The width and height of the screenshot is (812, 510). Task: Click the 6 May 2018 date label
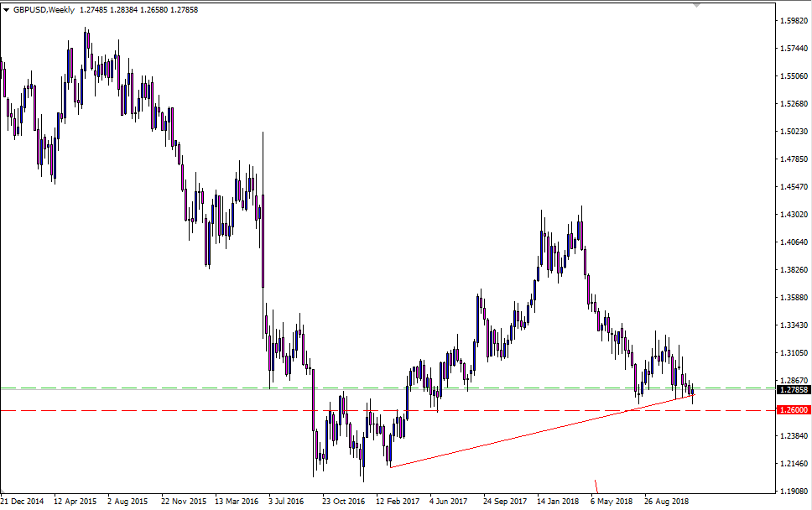[x=612, y=502]
